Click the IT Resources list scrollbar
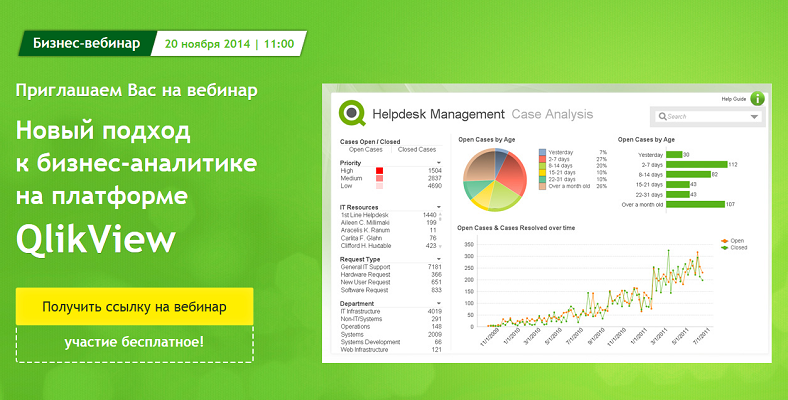This screenshot has height=400, width=788. [440, 230]
